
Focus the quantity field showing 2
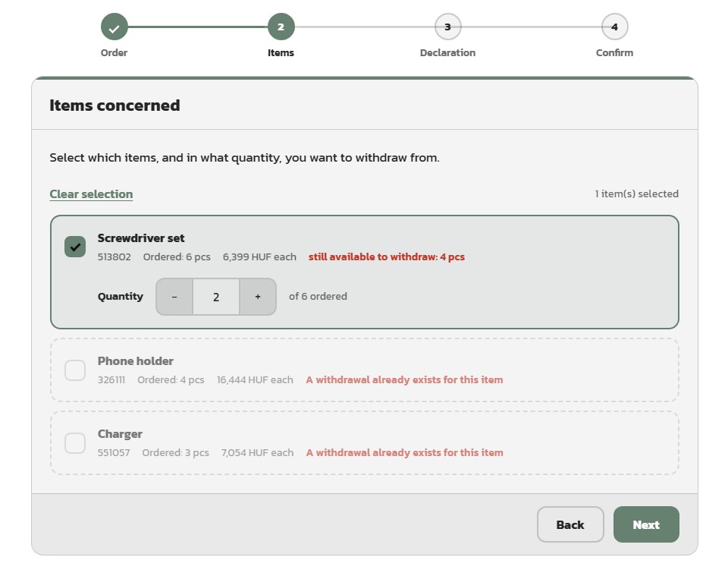[x=216, y=297]
